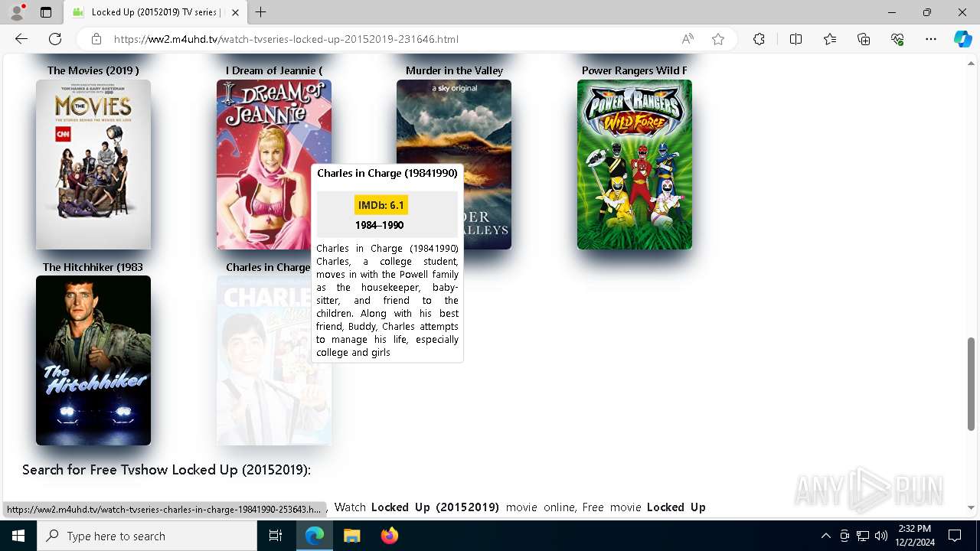980x551 pixels.
Task: Refresh the current page
Action: click(x=55, y=39)
